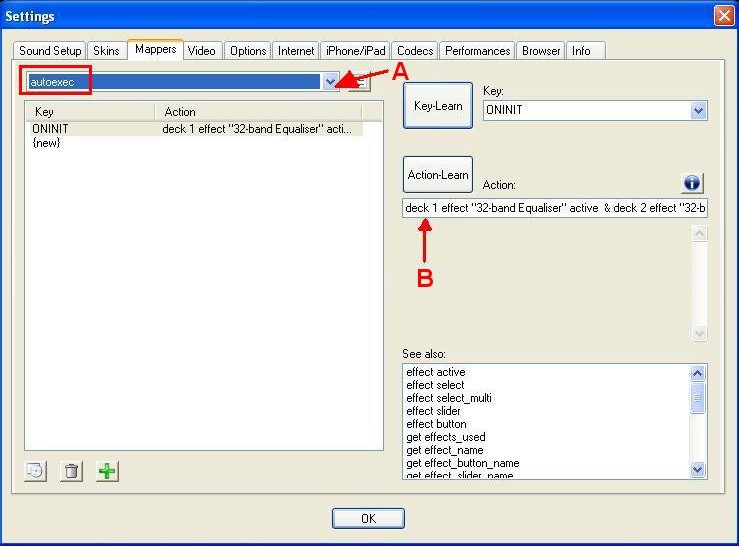Click the Key-Learn button
Image resolution: width=739 pixels, height=546 pixels.
tap(438, 106)
